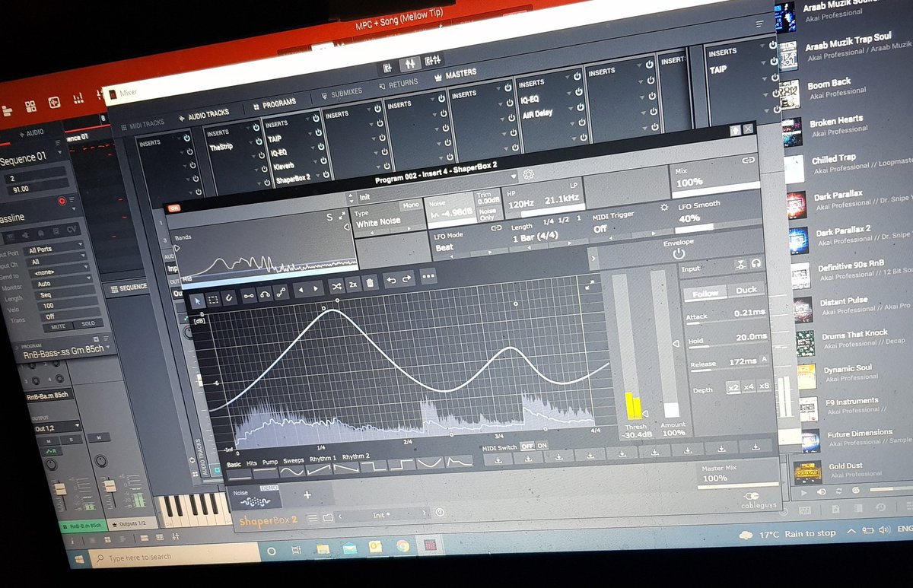Open MIDI Trigger settings gear
Screen dimensions: 913x588
pos(663,207)
